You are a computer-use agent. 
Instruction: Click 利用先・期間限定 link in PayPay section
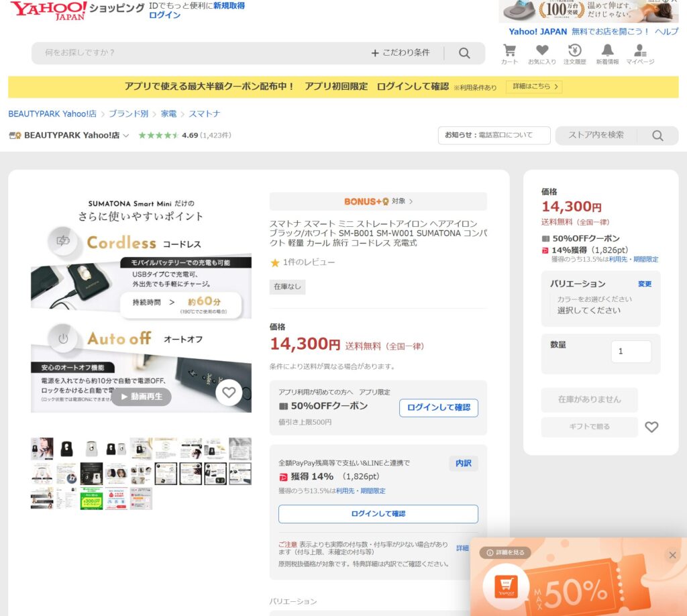click(x=360, y=491)
